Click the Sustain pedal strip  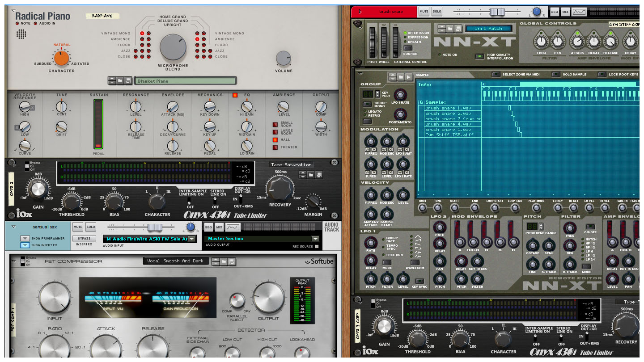point(98,124)
